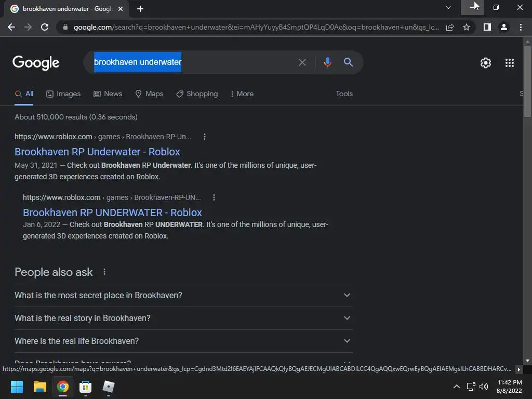The image size is (532, 399).
Task: Open File Explorer from the taskbar
Action: click(39, 387)
